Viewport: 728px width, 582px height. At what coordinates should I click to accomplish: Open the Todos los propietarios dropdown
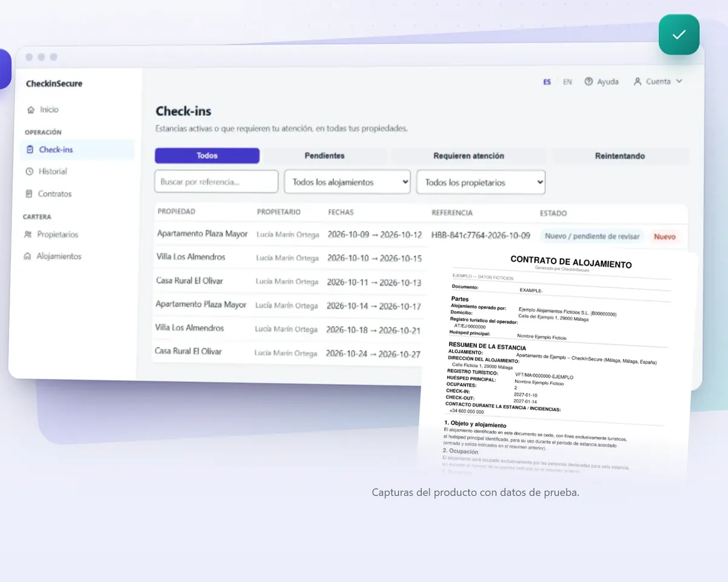click(481, 182)
